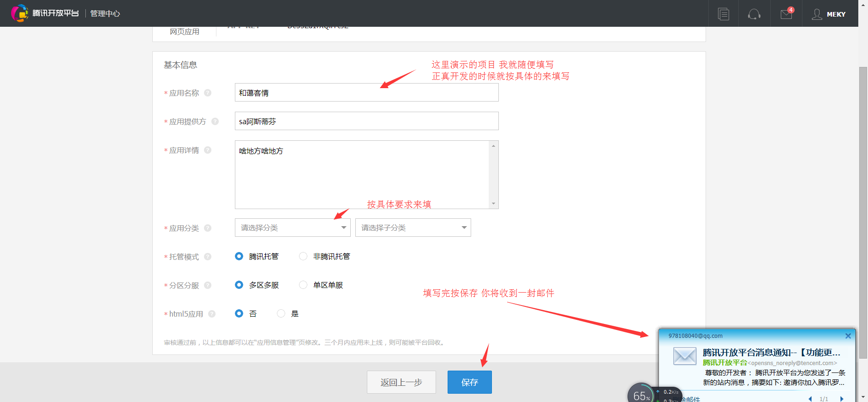
Task: Open the 请选择分类 dropdown
Action: [293, 228]
